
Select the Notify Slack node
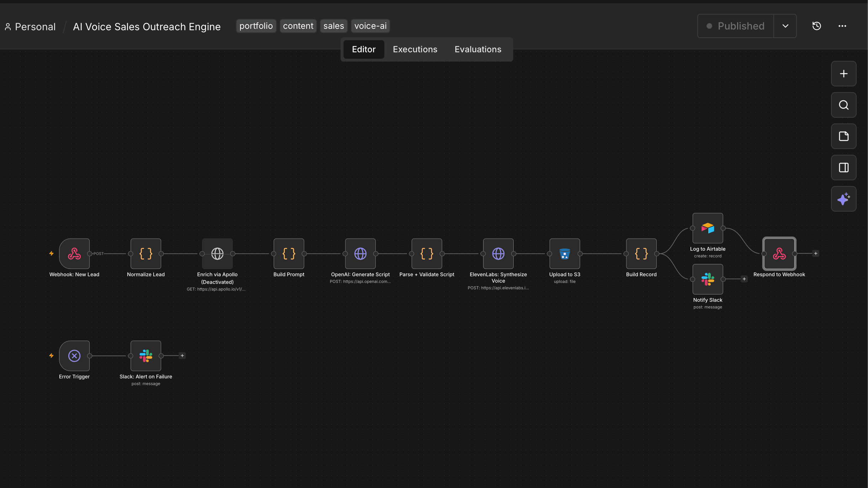coord(708,279)
